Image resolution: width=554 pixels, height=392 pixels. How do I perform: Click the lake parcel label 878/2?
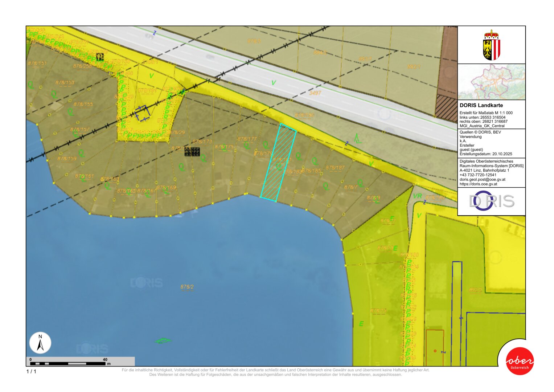click(x=187, y=287)
